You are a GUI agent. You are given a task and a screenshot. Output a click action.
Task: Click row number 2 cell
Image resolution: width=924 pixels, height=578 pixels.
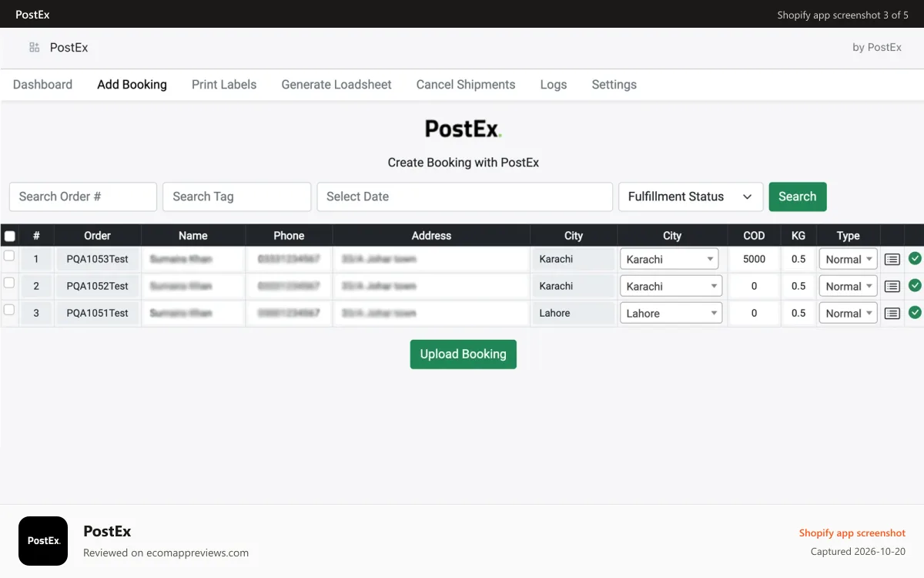[x=36, y=286]
